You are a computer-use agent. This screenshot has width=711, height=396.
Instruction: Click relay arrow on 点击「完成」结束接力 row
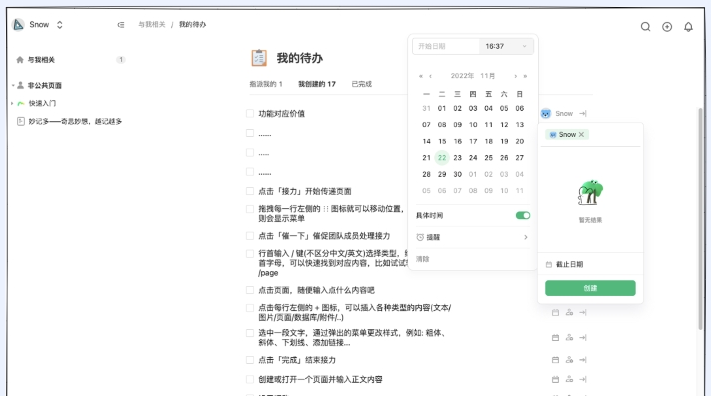[x=583, y=360]
